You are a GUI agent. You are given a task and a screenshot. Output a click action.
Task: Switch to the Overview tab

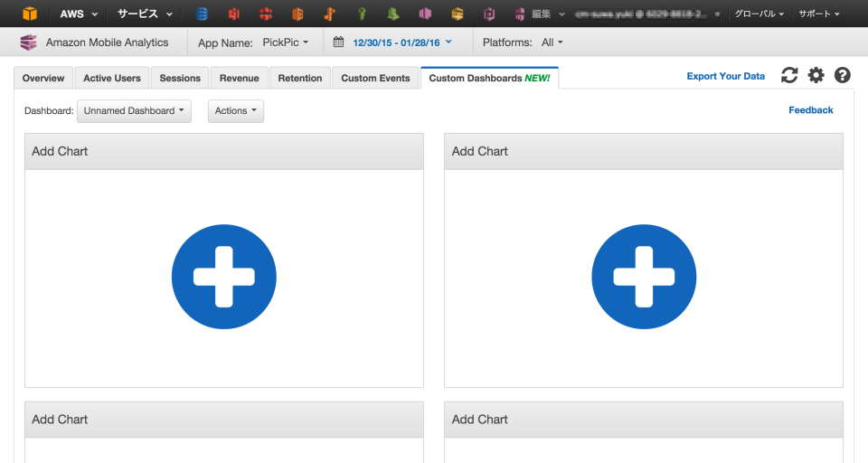coord(43,78)
